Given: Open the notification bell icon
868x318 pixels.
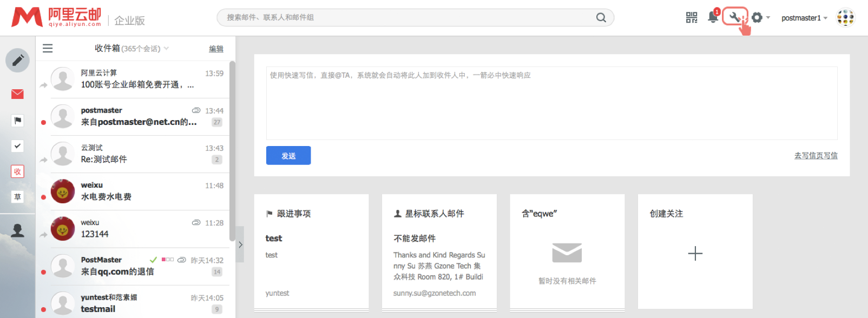Looking at the screenshot, I should coord(713,17).
